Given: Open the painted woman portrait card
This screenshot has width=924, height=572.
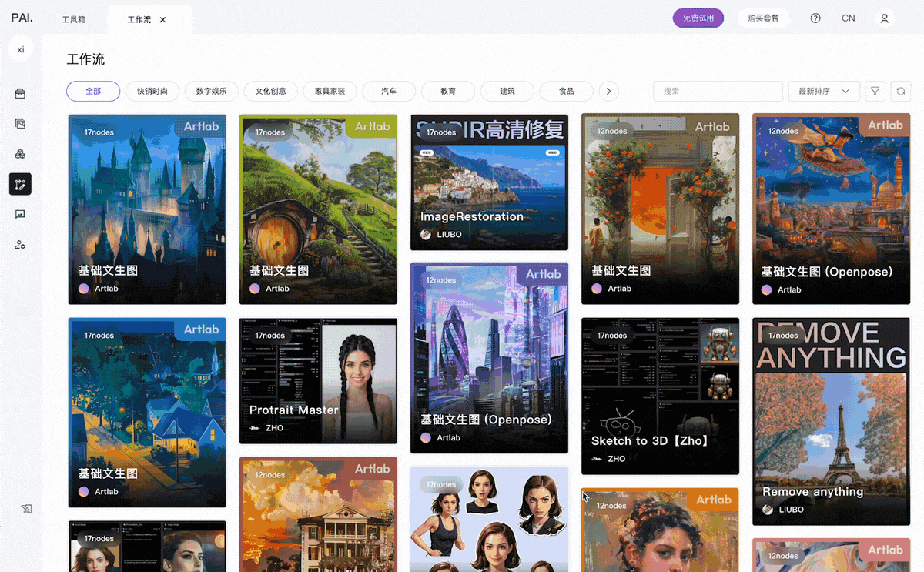Looking at the screenshot, I should (660, 530).
